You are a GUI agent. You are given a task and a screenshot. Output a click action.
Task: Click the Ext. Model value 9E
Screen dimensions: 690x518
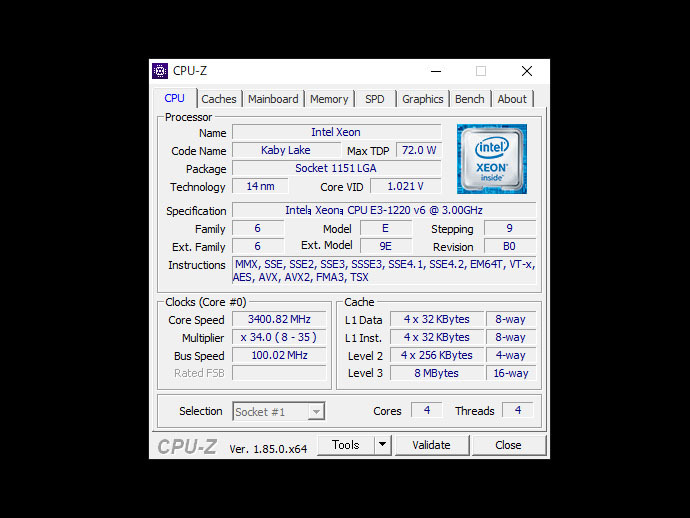tap(386, 246)
